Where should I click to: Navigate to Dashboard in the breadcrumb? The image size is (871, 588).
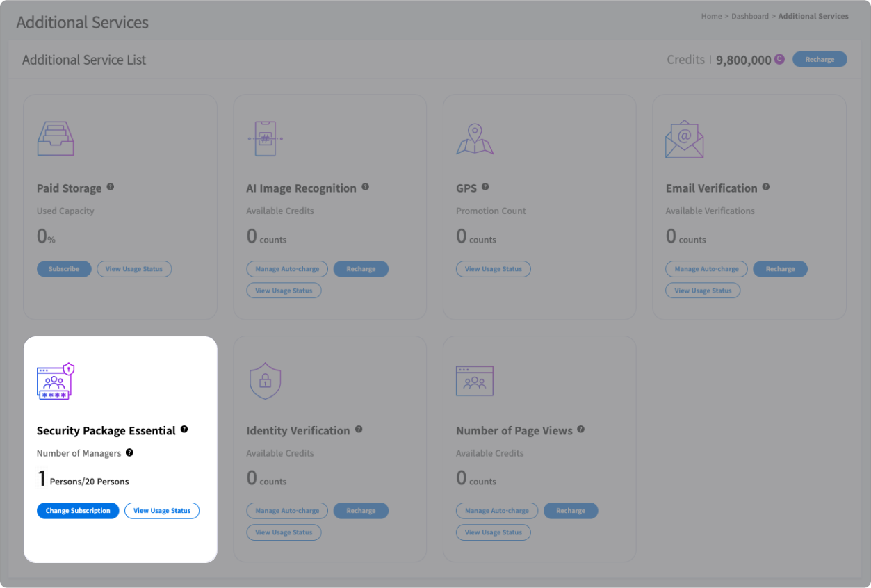pyautogui.click(x=750, y=16)
